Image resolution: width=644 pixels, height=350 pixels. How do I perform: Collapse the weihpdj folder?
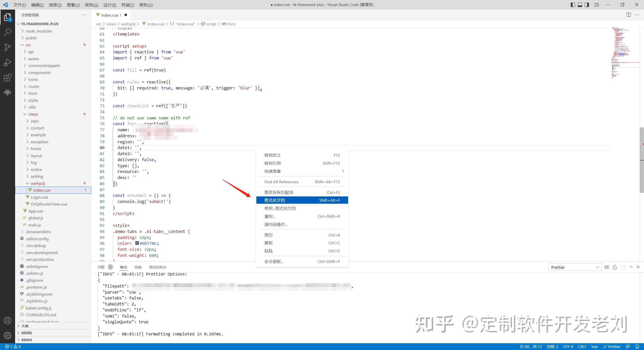coord(38,183)
